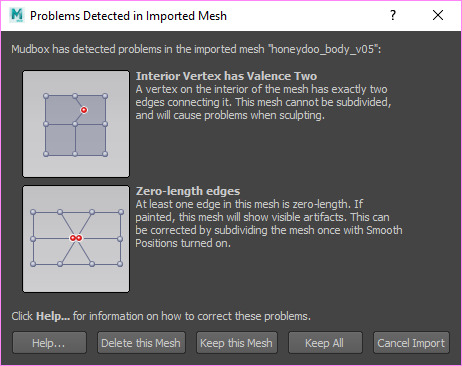Choose Keep this Mesh
Image resolution: width=462 pixels, height=366 pixels.
click(x=237, y=343)
